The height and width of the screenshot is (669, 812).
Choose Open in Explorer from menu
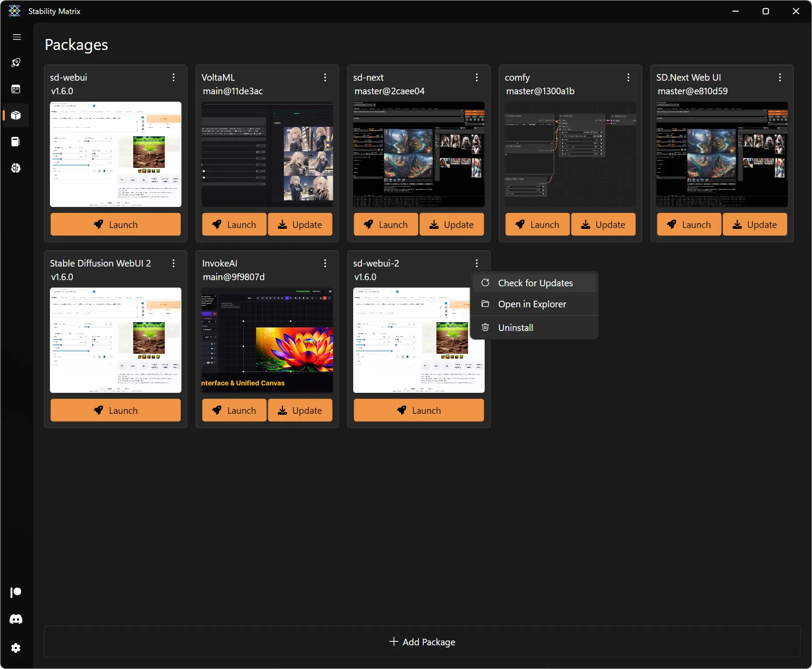click(532, 304)
